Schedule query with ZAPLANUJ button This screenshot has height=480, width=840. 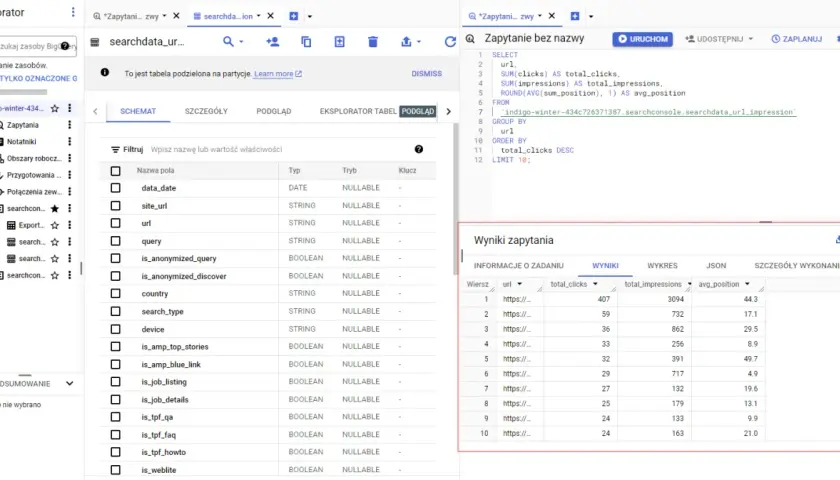click(797, 39)
